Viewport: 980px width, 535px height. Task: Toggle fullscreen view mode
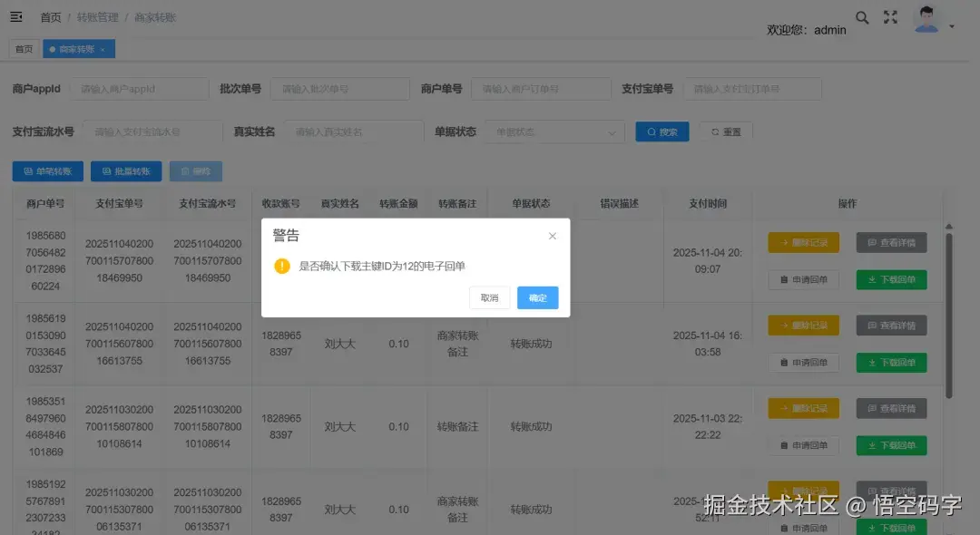[x=889, y=16]
